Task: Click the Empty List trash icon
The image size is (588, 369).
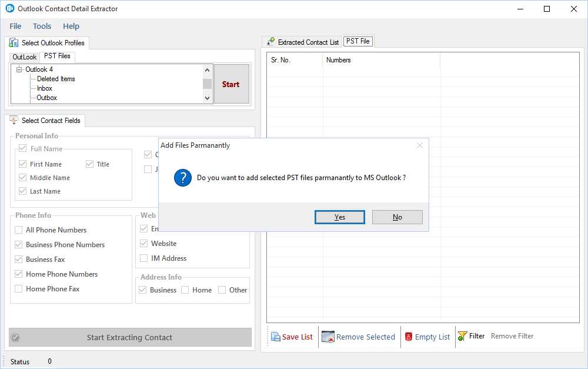Action: pos(409,337)
